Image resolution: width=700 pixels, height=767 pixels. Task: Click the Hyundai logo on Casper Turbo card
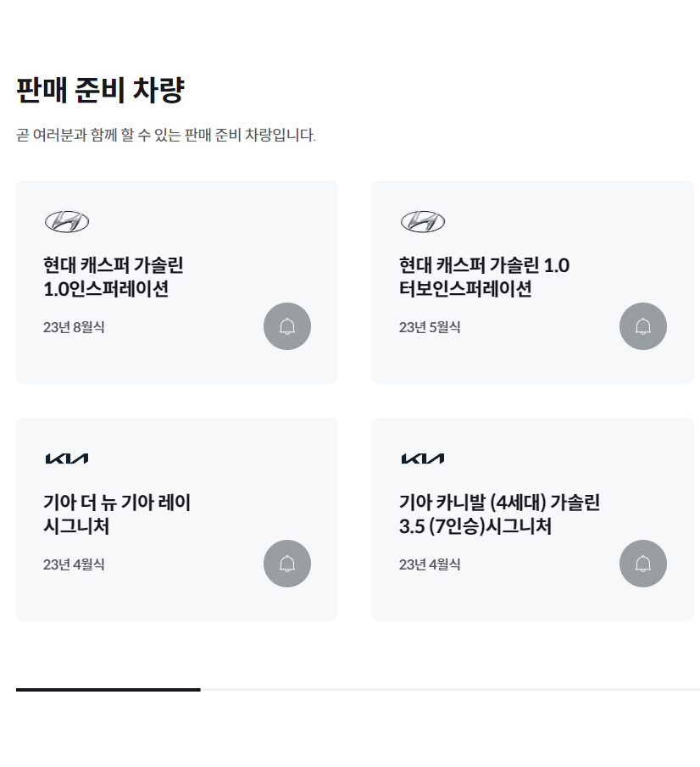tap(424, 222)
